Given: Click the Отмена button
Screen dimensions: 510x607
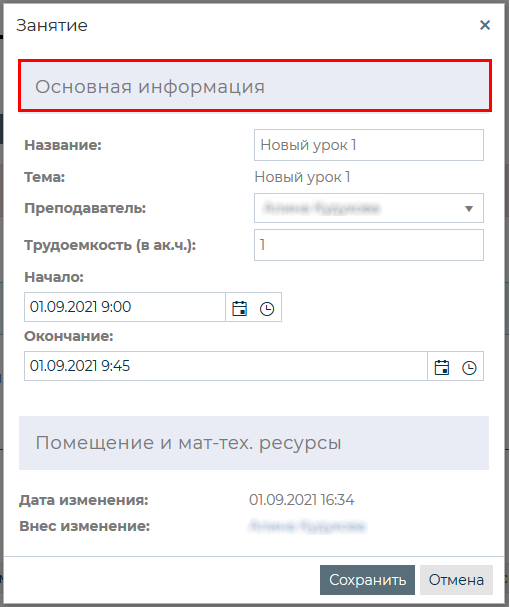Looking at the screenshot, I should [x=456, y=580].
